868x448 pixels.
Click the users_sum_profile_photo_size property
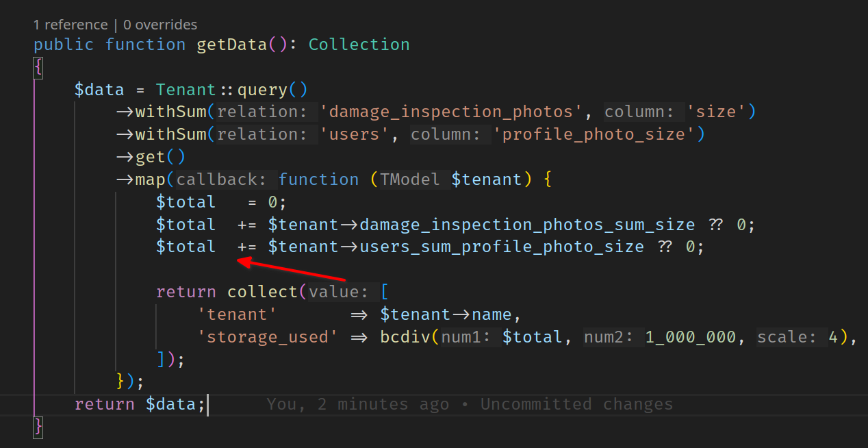(x=502, y=247)
